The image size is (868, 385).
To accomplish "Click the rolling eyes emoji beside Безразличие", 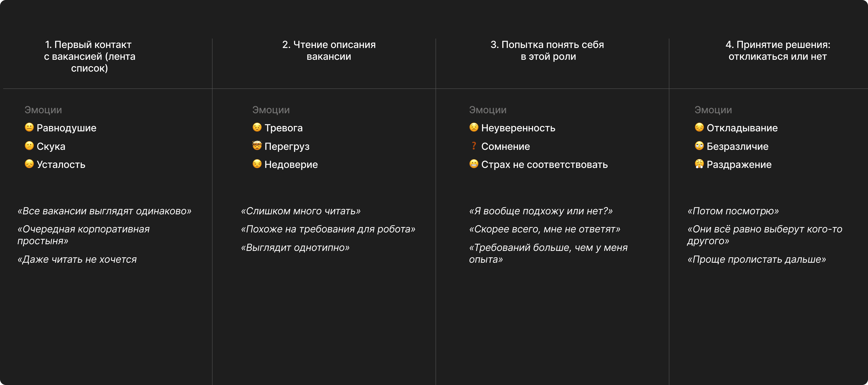I will [x=699, y=146].
